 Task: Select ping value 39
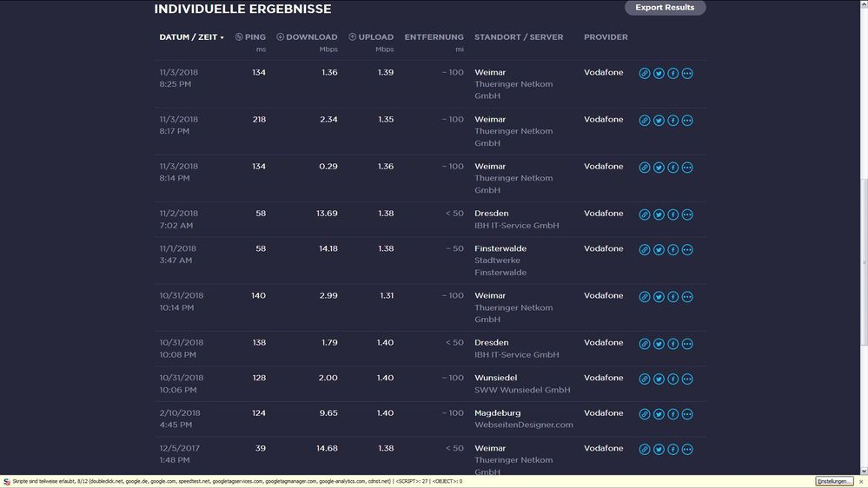pos(260,448)
